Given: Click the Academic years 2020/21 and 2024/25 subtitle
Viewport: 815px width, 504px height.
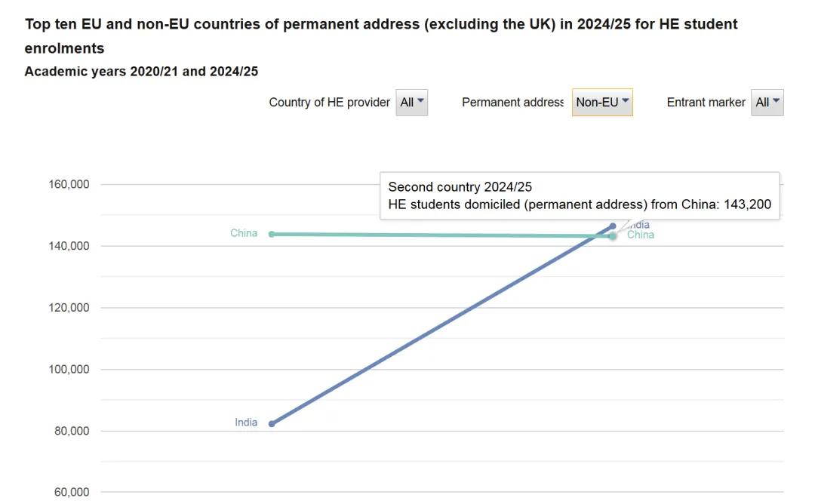Looking at the screenshot, I should coord(141,72).
